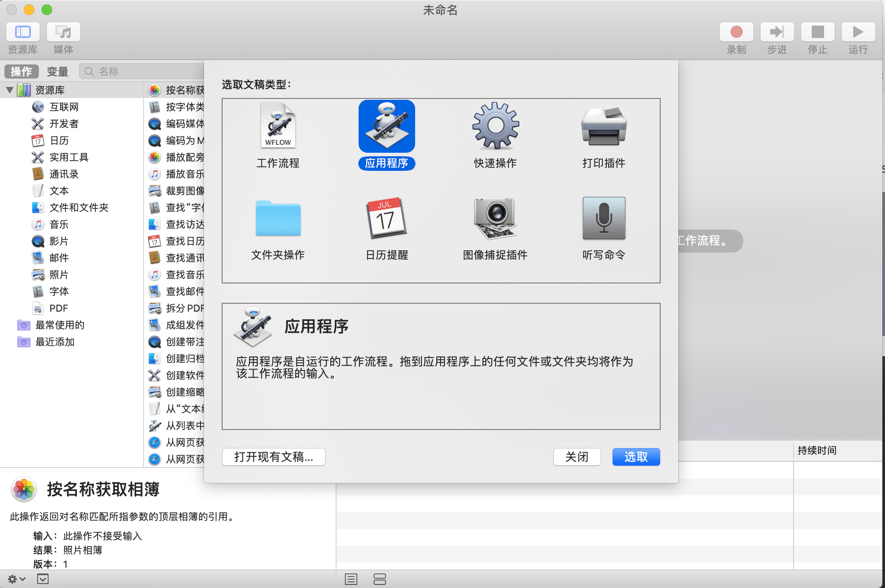Image resolution: width=885 pixels, height=588 pixels.
Task: Click the 关闭 button in dialog
Action: [x=577, y=457]
